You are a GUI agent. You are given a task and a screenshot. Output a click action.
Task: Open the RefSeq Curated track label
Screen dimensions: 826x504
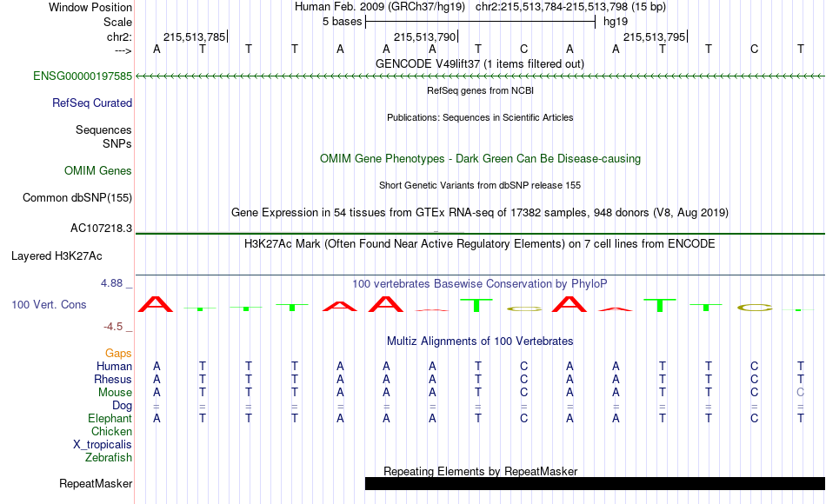91,103
